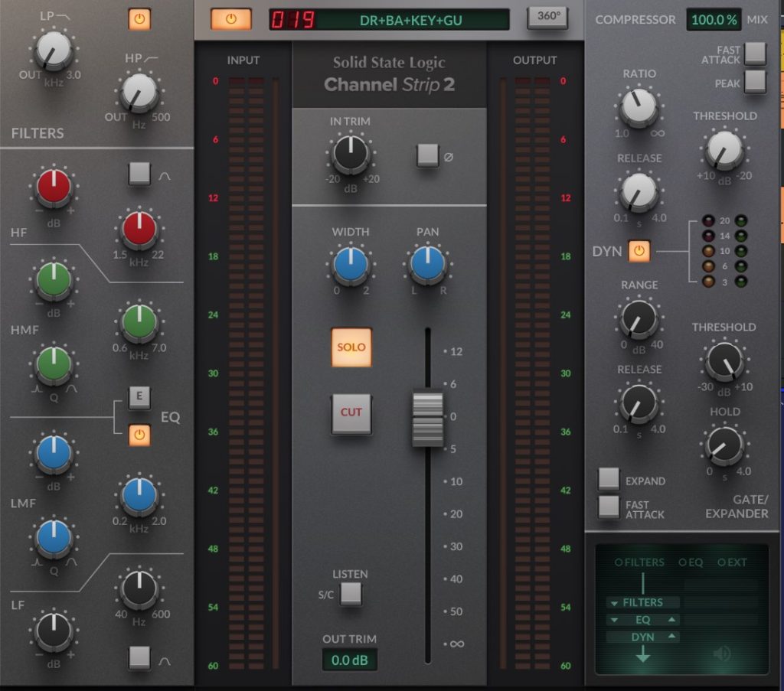Image resolution: width=784 pixels, height=691 pixels.
Task: Toggle the DYN dynamics power button
Action: [x=639, y=250]
